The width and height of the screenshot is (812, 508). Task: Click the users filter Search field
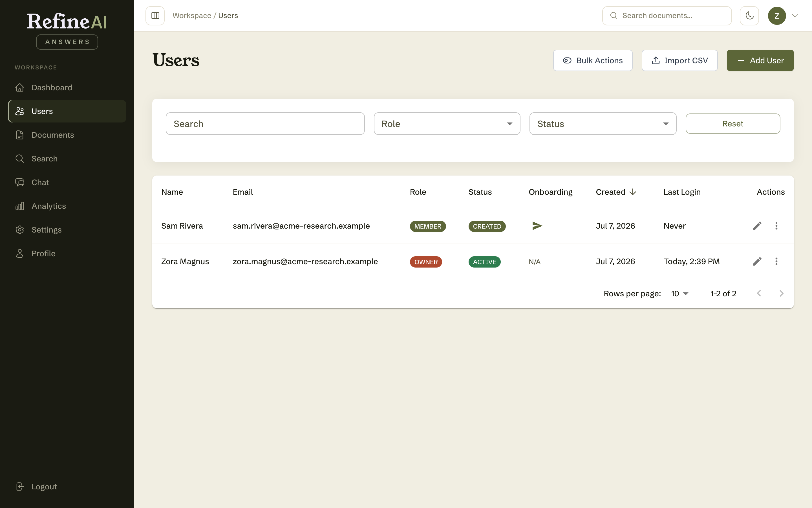click(265, 124)
